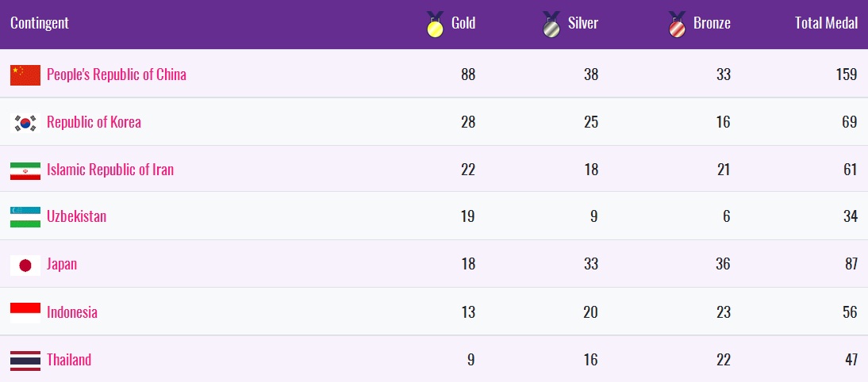Select China's total medal count 159
This screenshot has width=868, height=382.
pyautogui.click(x=847, y=74)
